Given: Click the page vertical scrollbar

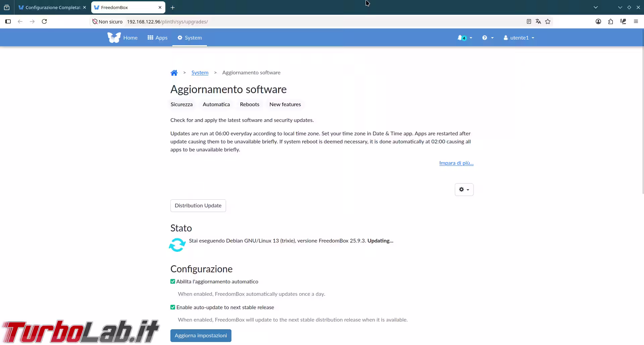Looking at the screenshot, I should click(643, 112).
